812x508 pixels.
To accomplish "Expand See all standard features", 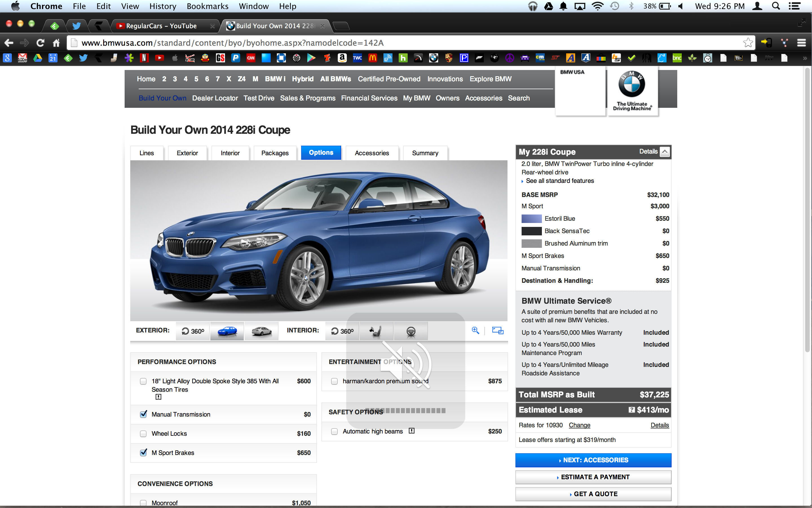I will (x=560, y=181).
